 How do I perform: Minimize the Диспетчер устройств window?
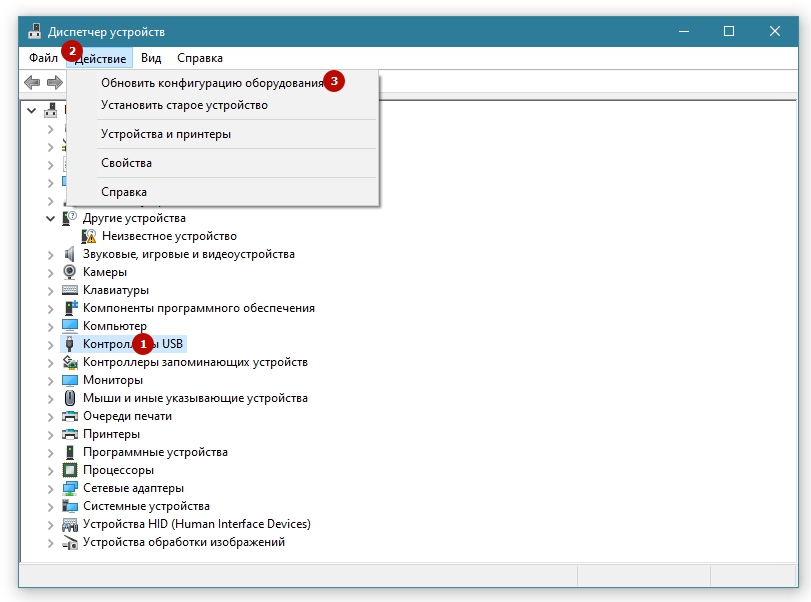(684, 32)
